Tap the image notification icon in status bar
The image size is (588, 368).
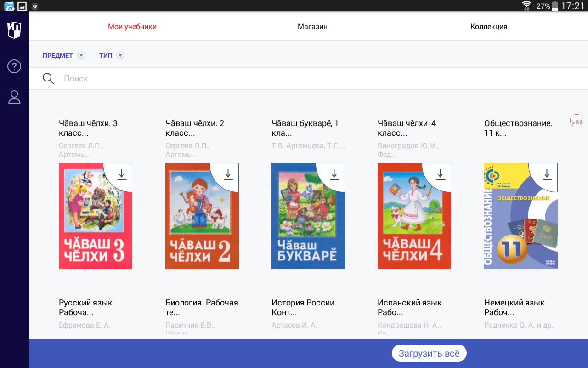tap(22, 6)
